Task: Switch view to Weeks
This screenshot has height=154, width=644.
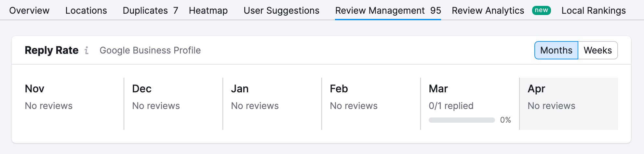Action: [598, 50]
